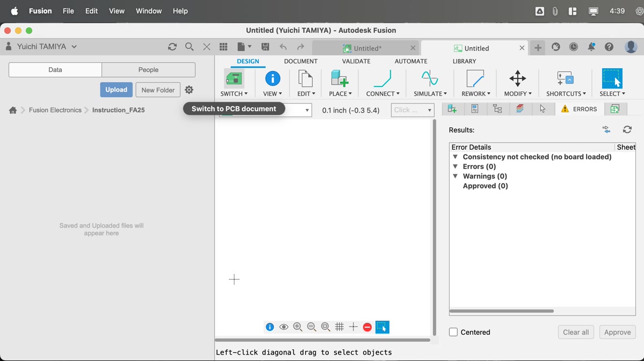Click the Zoom in icon on the canvas bar

click(x=298, y=327)
